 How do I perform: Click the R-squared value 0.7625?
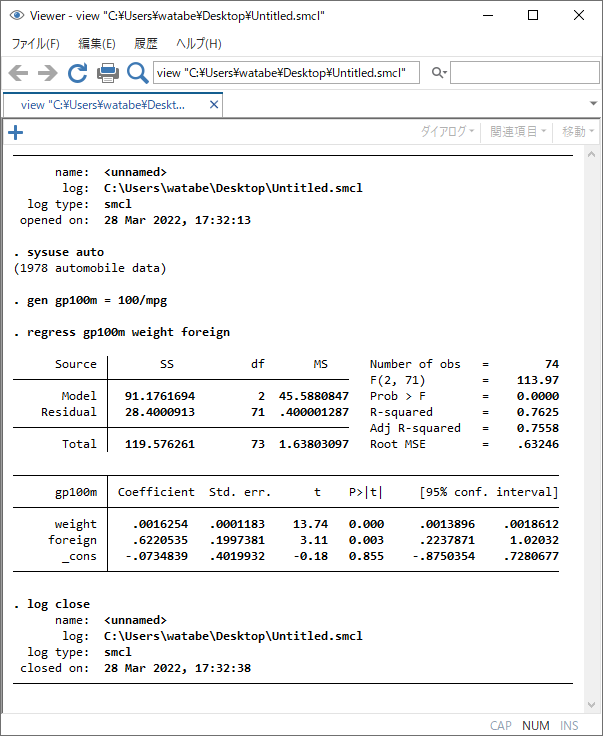click(538, 412)
